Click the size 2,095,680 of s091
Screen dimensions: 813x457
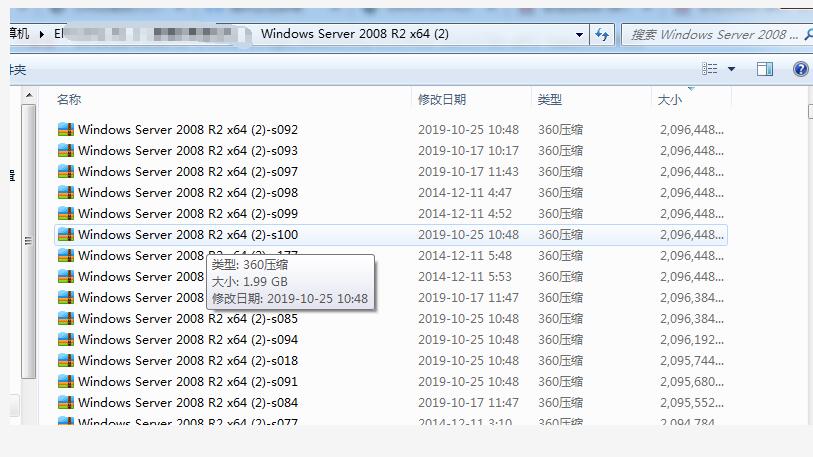coord(692,382)
